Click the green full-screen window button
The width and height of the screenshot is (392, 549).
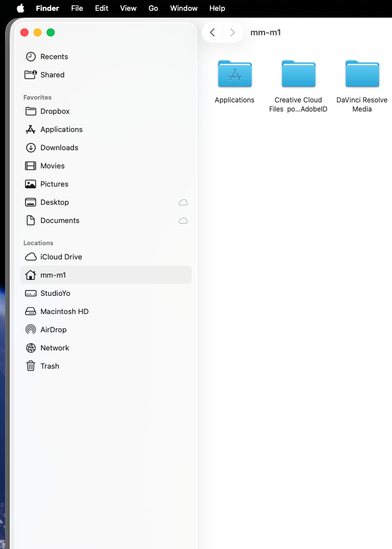click(51, 32)
